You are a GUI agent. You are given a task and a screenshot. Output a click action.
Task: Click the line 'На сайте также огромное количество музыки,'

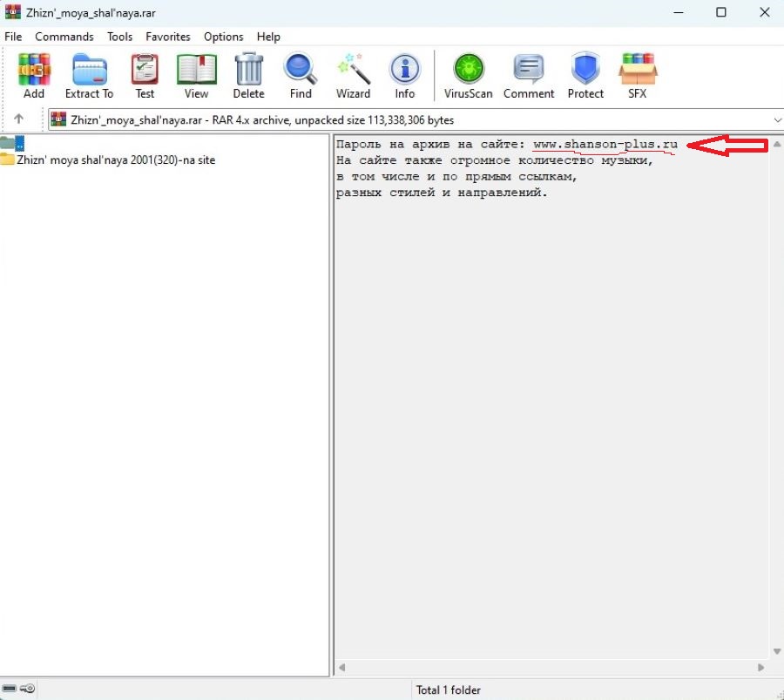pos(495,160)
